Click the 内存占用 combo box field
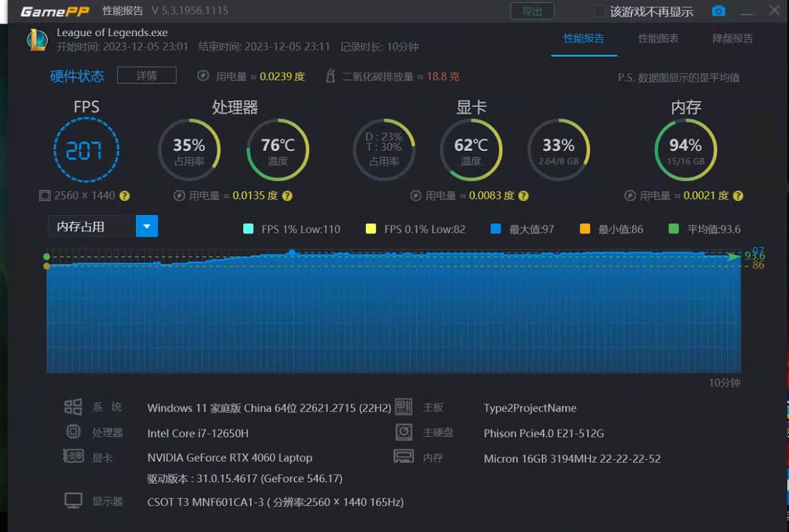789x532 pixels. [92, 226]
